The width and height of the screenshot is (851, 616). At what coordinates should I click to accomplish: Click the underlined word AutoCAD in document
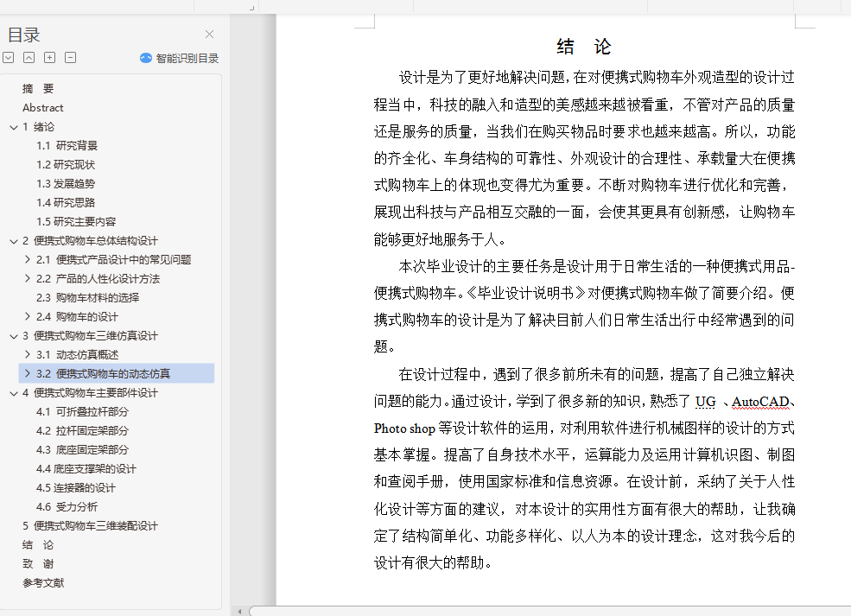click(x=760, y=402)
